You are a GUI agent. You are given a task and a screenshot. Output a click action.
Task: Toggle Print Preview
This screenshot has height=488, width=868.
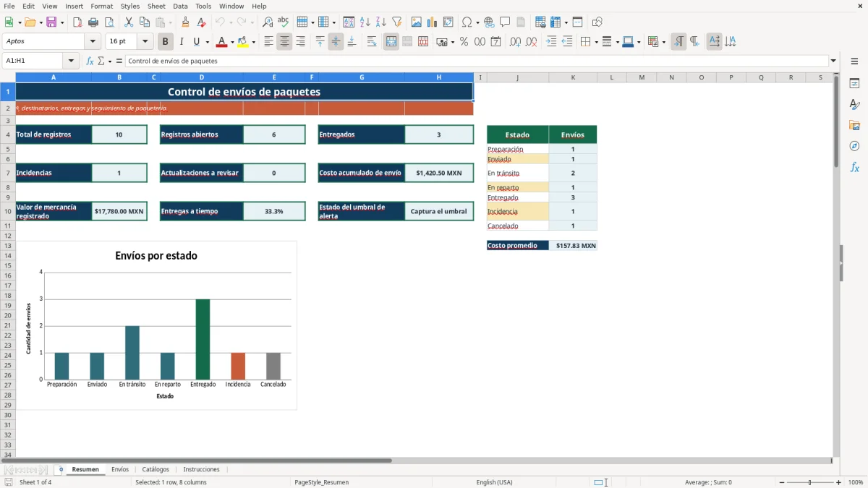(109, 22)
